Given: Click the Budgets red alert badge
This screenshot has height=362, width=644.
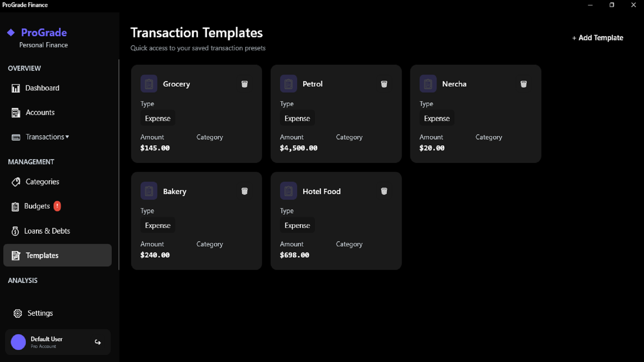Looking at the screenshot, I should tap(57, 206).
